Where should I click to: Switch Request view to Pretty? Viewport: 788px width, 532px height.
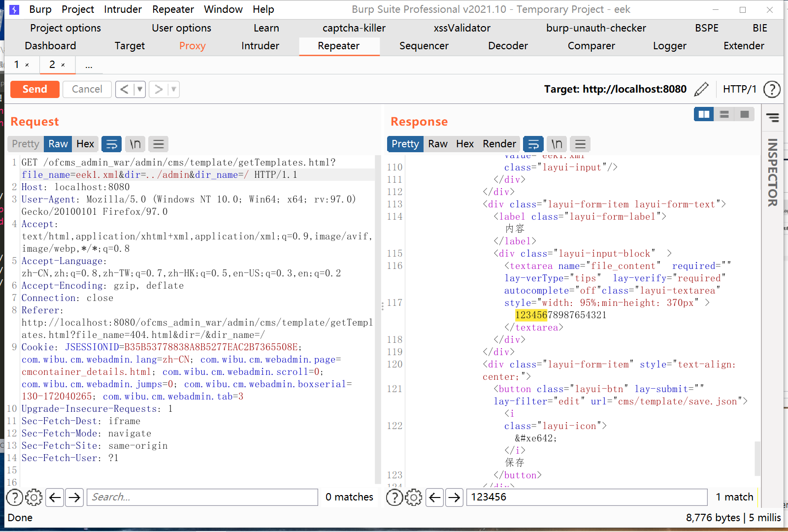point(26,144)
